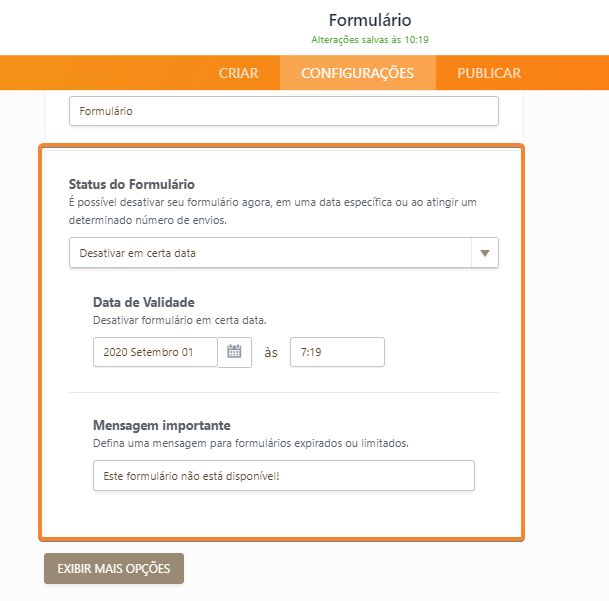Select the CONFIGURAÇÕES tab
This screenshot has width=609, height=601.
point(357,73)
